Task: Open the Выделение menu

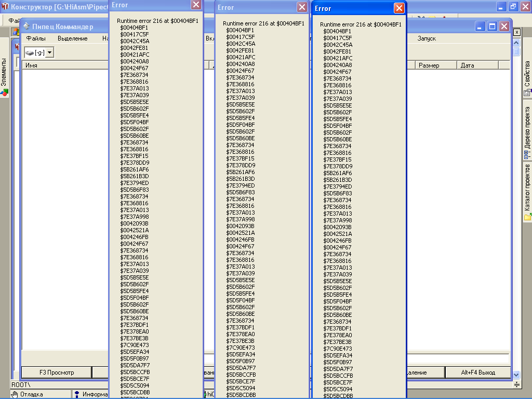Action: [x=73, y=38]
